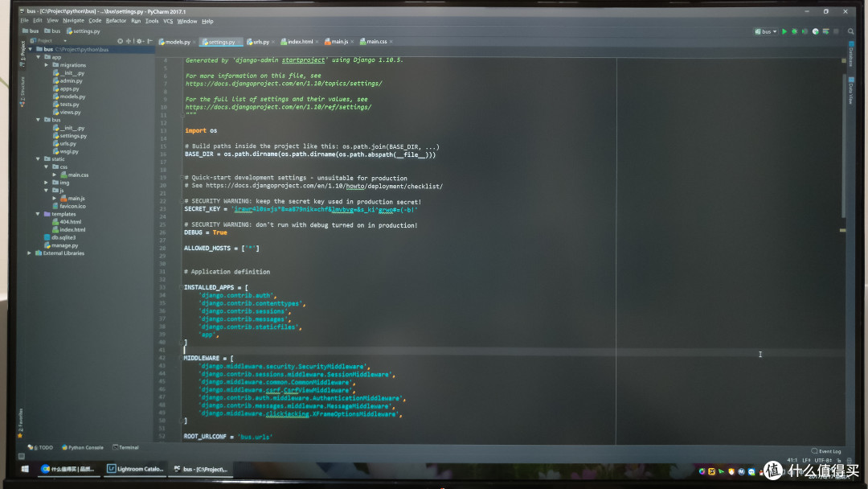This screenshot has height=489, width=868.
Task: Click the scroll-from-source target icon in Project panel
Action: pyautogui.click(x=120, y=41)
